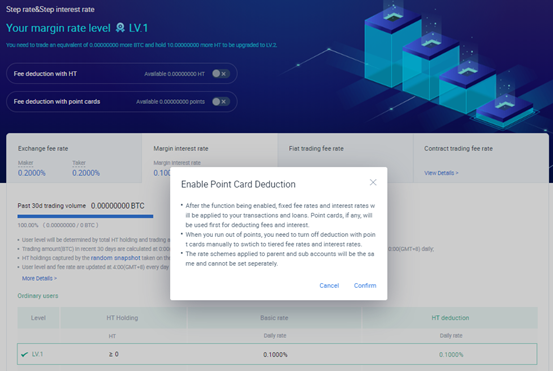553x371 pixels.
Task: Open View Details for contract trading
Action: tap(441, 173)
